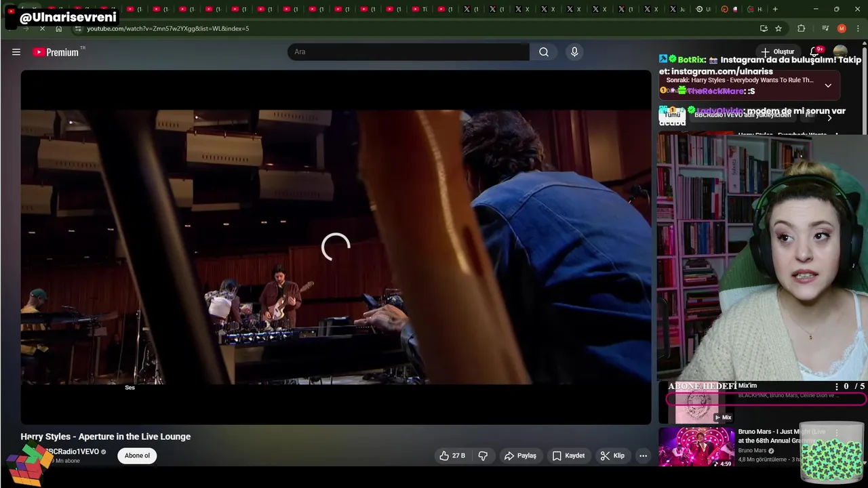Switch to the last browser tab labeled H
Screen dimensions: 868x488
coord(755,9)
